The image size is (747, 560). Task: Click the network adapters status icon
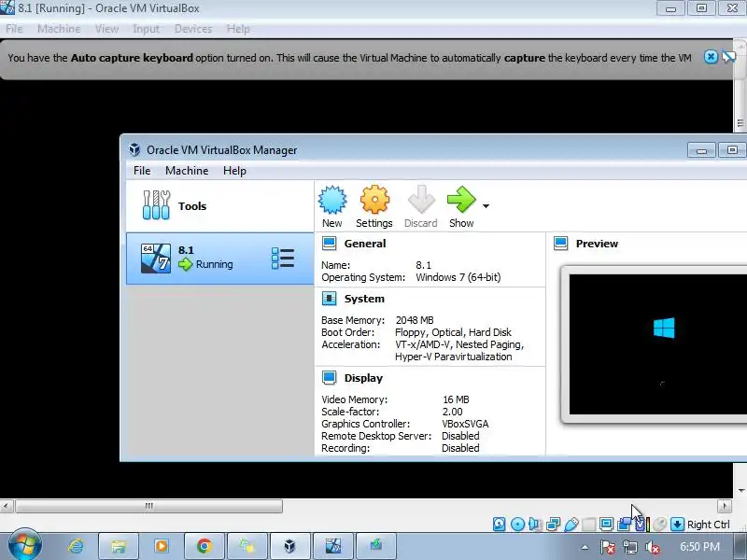tap(553, 525)
